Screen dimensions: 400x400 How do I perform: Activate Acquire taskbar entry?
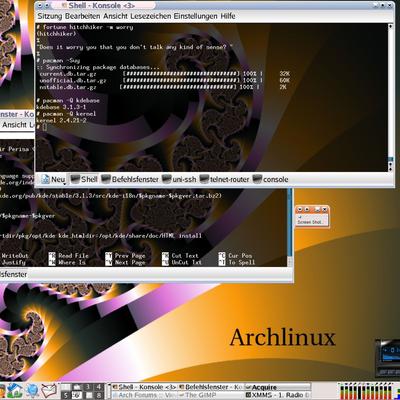point(277,387)
